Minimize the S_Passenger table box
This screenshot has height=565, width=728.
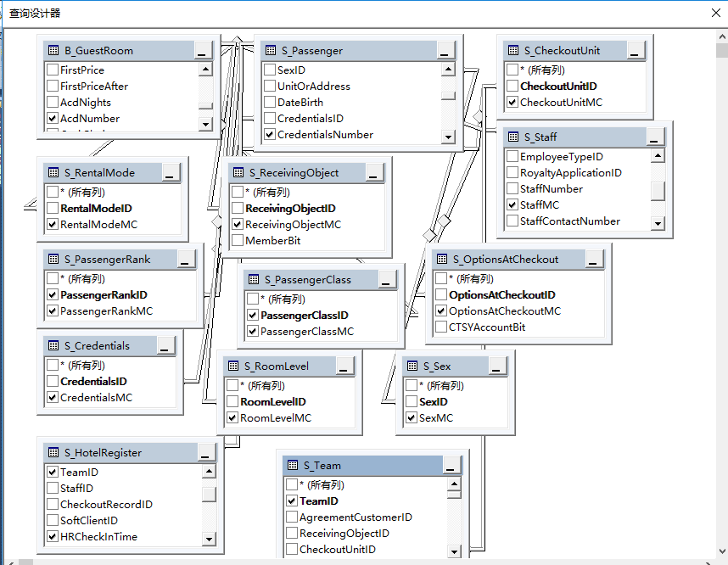445,51
